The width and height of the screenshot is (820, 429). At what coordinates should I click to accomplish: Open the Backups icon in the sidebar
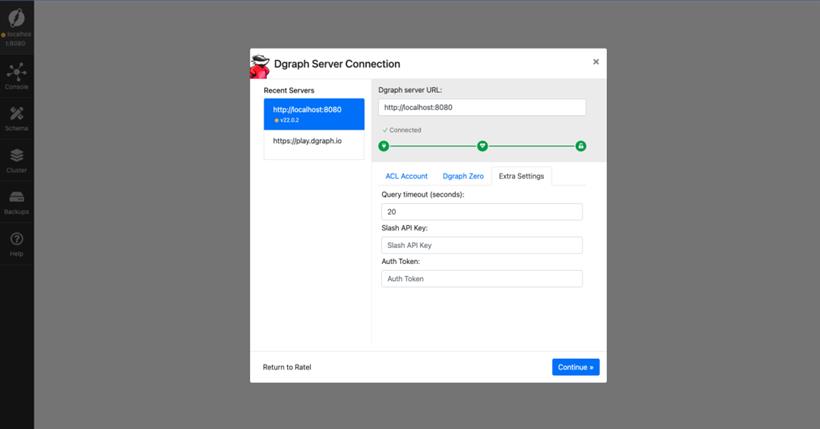pos(17,197)
